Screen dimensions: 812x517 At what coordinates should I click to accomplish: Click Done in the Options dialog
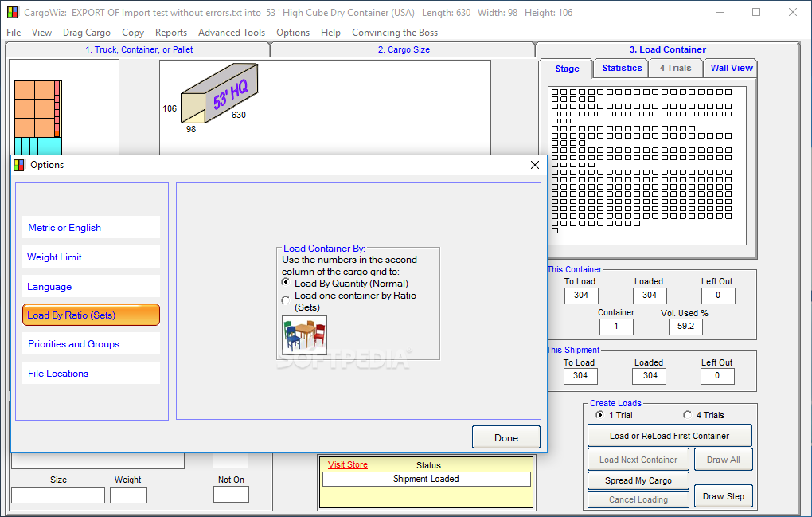tap(506, 438)
